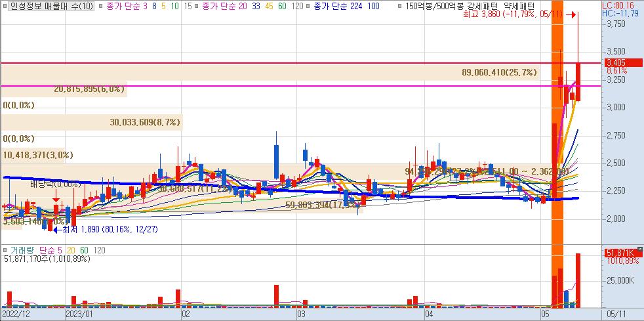Click the 03 month label on time axis
This screenshot has width=644, height=321.
(301, 314)
